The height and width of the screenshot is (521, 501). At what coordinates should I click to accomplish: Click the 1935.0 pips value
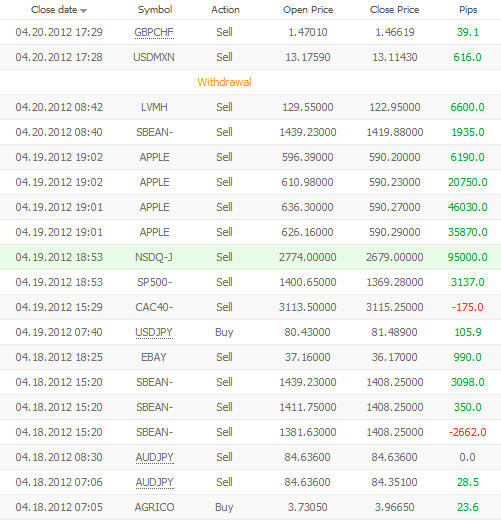click(x=468, y=132)
